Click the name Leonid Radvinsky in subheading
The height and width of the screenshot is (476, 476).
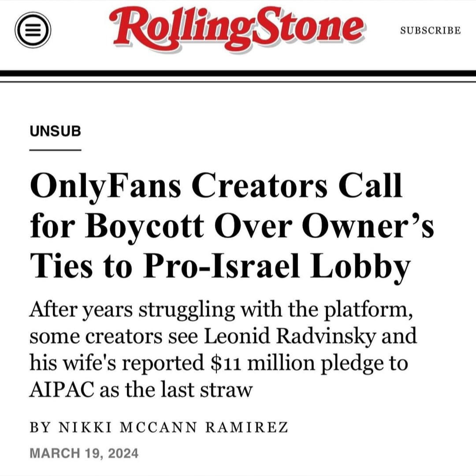(290, 336)
